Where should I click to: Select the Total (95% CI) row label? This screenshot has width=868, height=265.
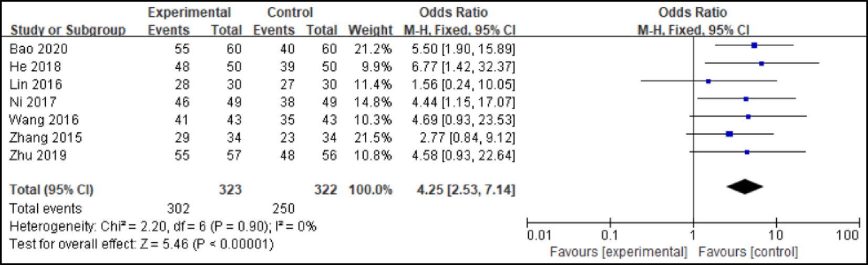point(51,190)
